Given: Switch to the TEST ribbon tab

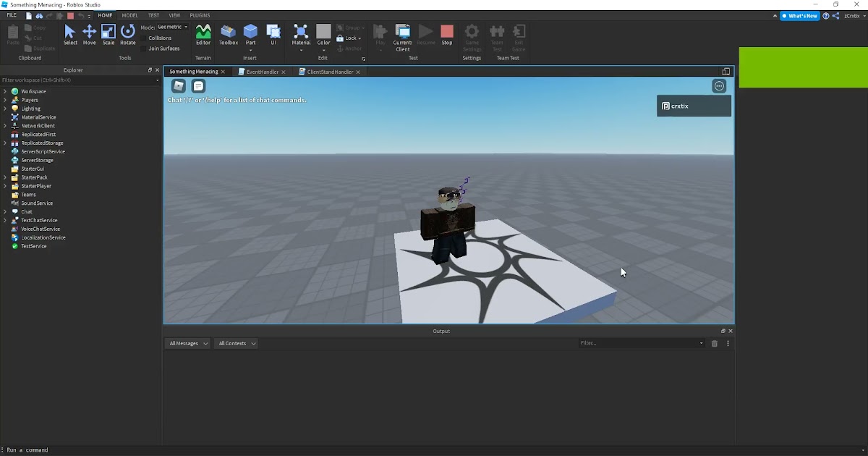Looking at the screenshot, I should click(154, 15).
